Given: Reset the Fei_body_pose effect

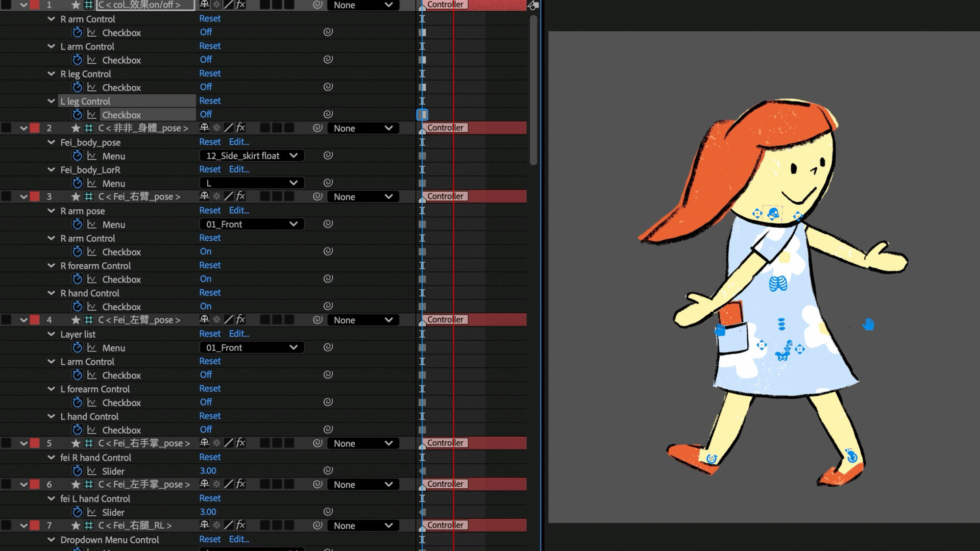Looking at the screenshot, I should (x=210, y=142).
